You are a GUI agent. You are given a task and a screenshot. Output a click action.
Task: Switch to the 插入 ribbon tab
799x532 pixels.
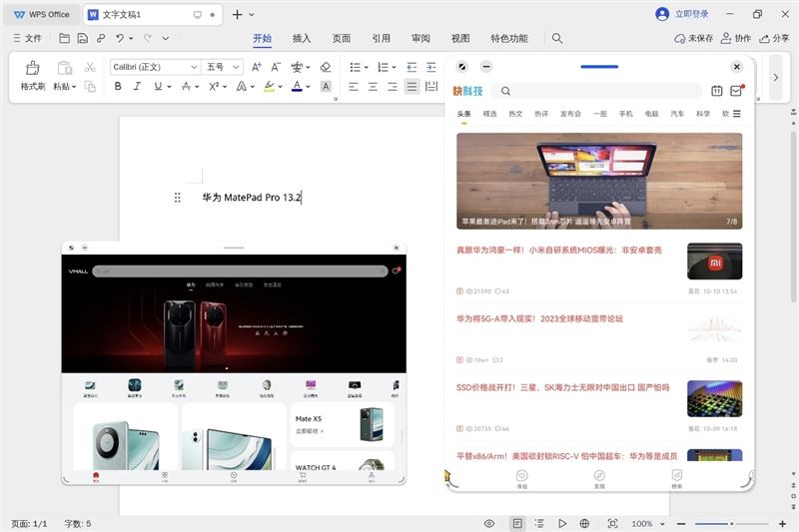(301, 39)
